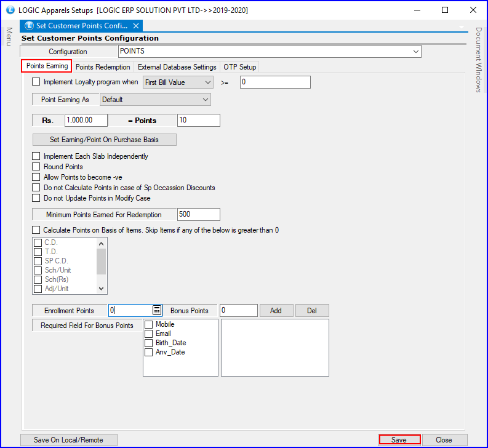The width and height of the screenshot is (488, 448).
Task: Click the Del bonus points button
Action: coord(312,310)
